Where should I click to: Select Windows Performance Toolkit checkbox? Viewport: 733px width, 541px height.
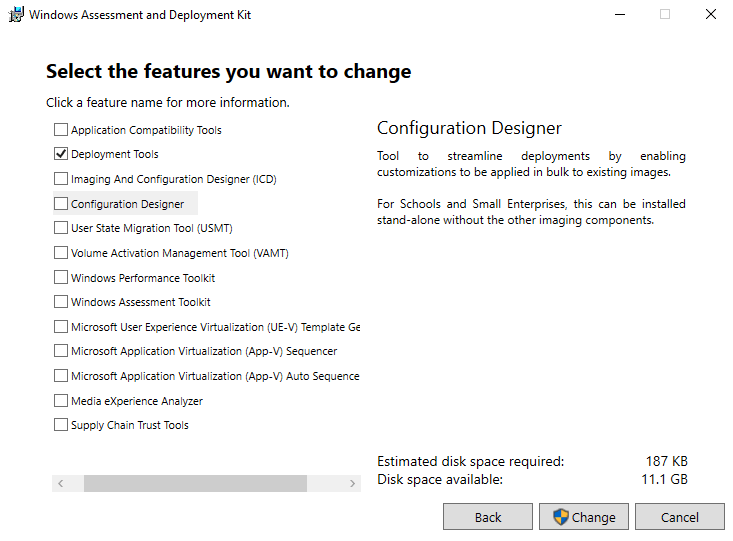click(61, 278)
